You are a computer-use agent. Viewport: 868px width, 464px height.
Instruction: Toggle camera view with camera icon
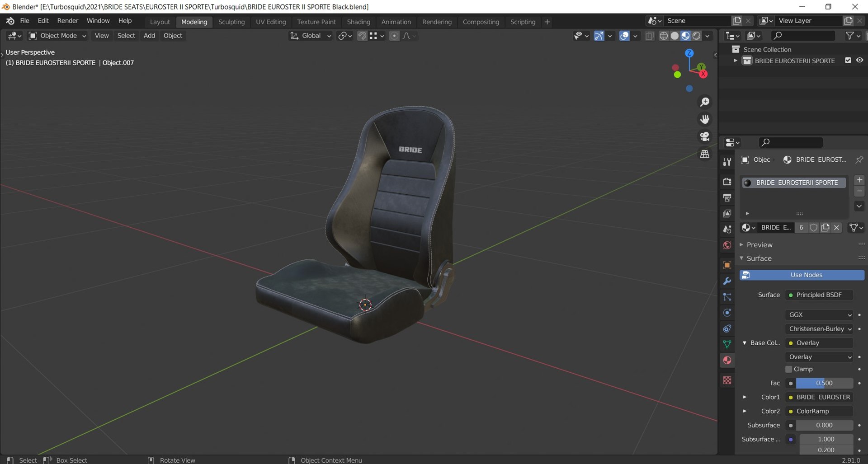click(705, 136)
